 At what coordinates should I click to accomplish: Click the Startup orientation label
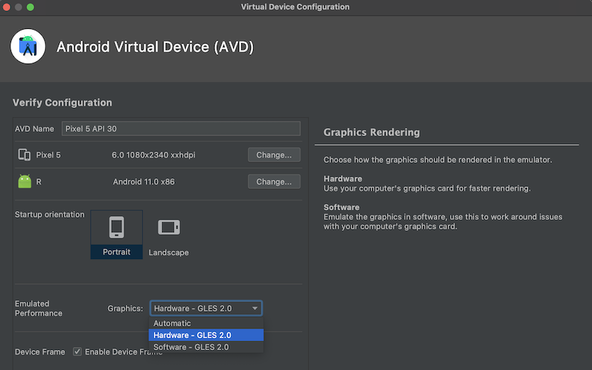point(49,214)
